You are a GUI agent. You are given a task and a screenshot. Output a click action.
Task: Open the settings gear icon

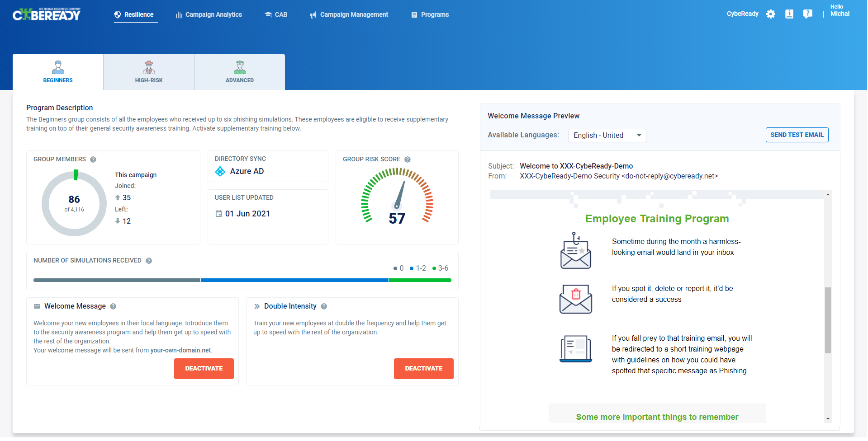(x=771, y=14)
